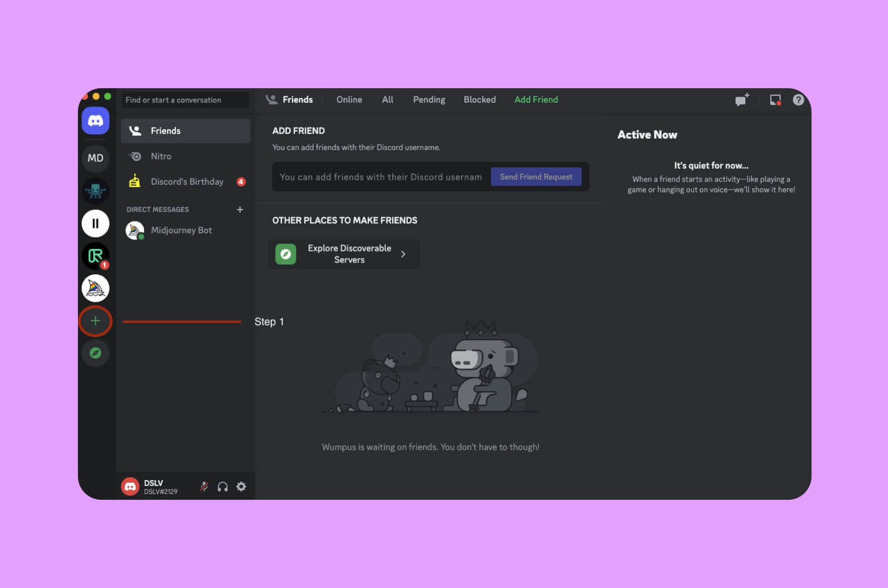Open User Settings gear icon
Viewport: 888px width, 588px height.
pyautogui.click(x=241, y=487)
